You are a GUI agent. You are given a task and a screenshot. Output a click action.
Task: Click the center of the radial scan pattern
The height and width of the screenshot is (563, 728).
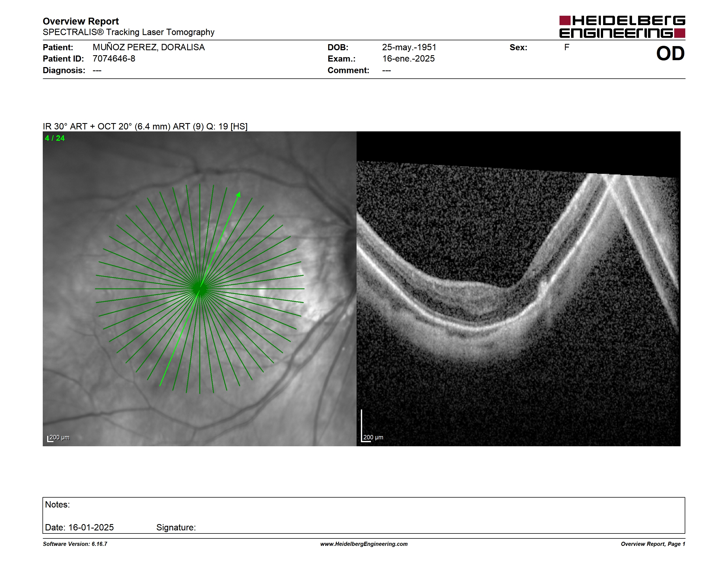point(200,289)
